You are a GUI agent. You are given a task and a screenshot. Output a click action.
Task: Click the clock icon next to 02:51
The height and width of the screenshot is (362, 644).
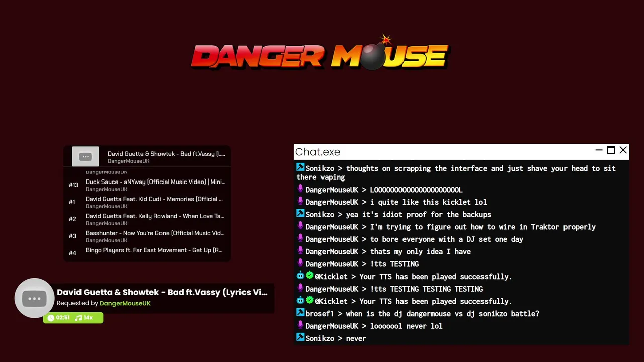click(51, 318)
